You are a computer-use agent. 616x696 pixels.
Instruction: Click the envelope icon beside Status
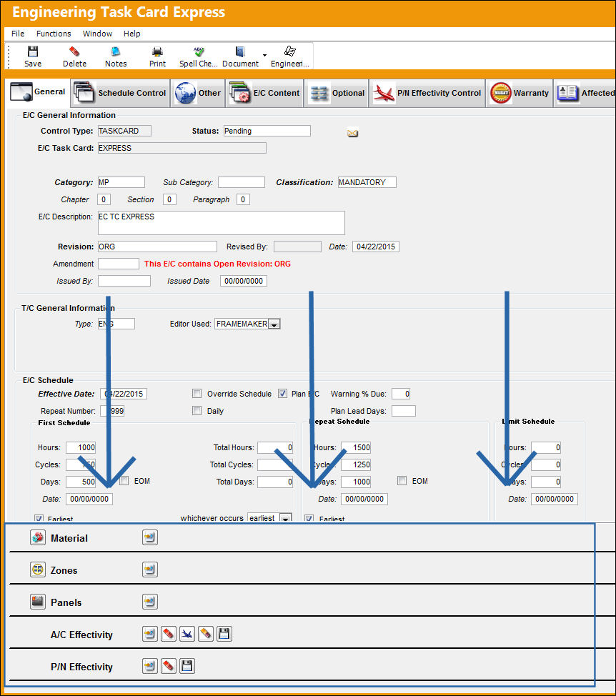tap(353, 133)
